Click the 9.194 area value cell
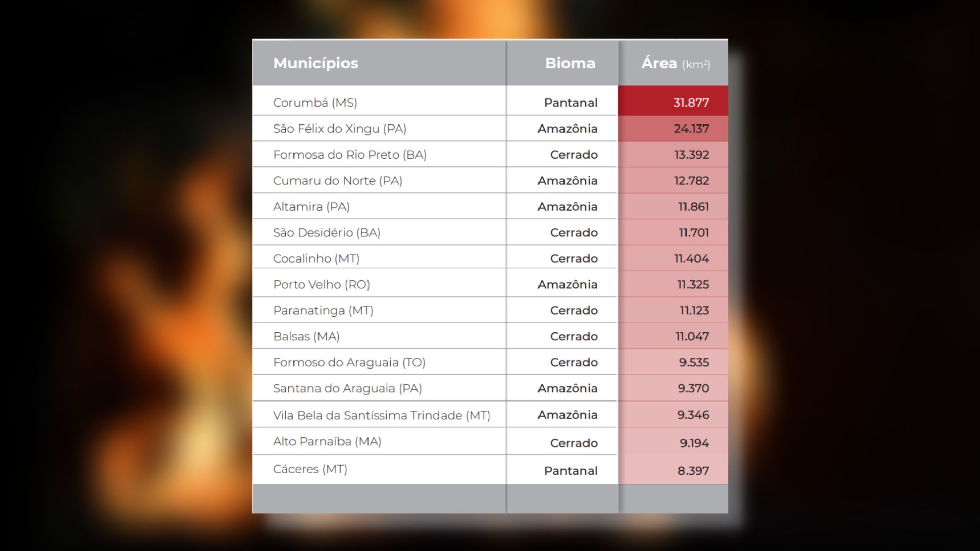Screen dimensions: 980x551 [x=694, y=443]
